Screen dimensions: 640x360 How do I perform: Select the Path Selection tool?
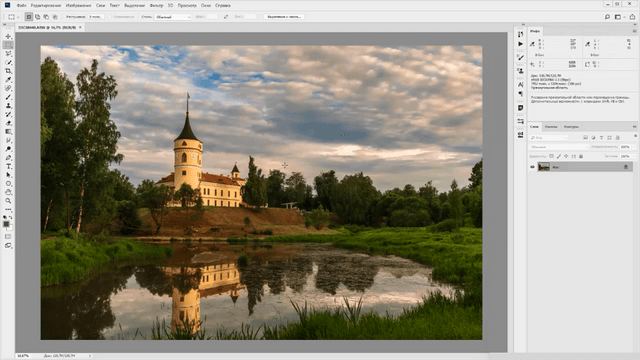point(8,175)
